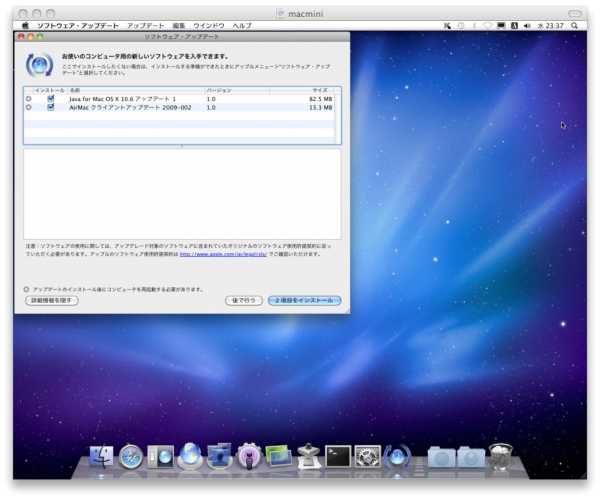Sort by the 名前 column header
Screen dimensions: 600x499
tap(136, 90)
